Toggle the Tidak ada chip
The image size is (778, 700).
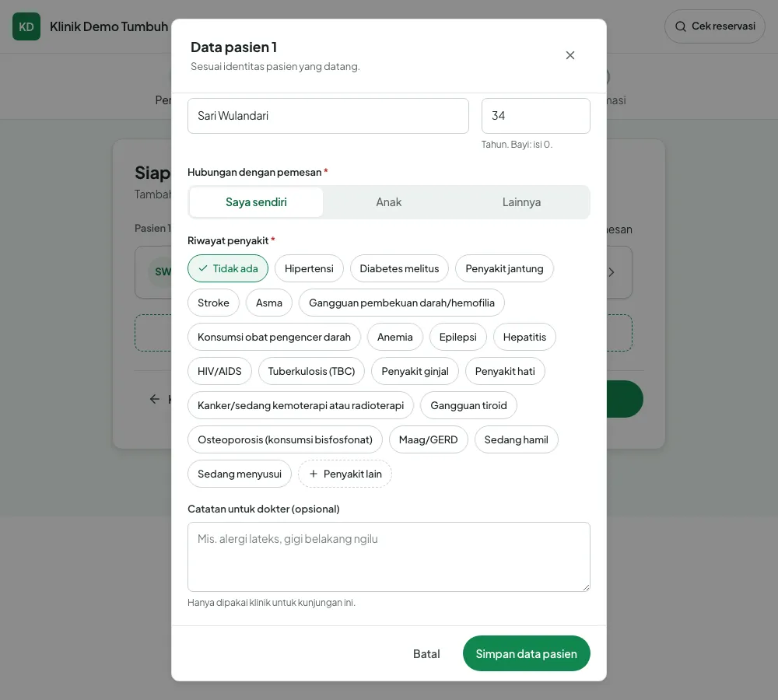228,268
